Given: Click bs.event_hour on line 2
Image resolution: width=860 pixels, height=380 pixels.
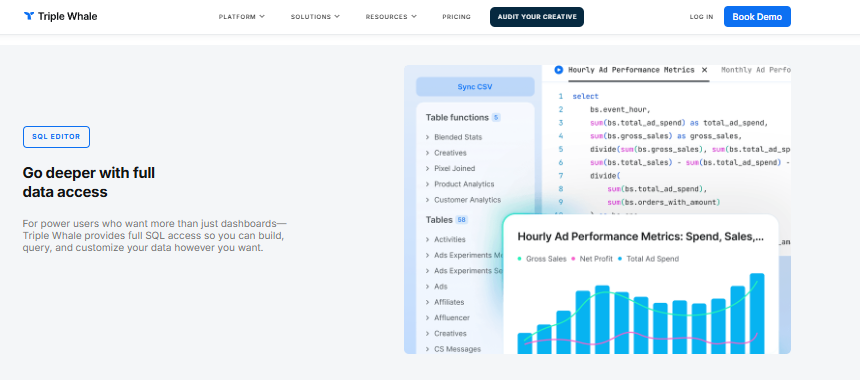Looking at the screenshot, I should [620, 110].
